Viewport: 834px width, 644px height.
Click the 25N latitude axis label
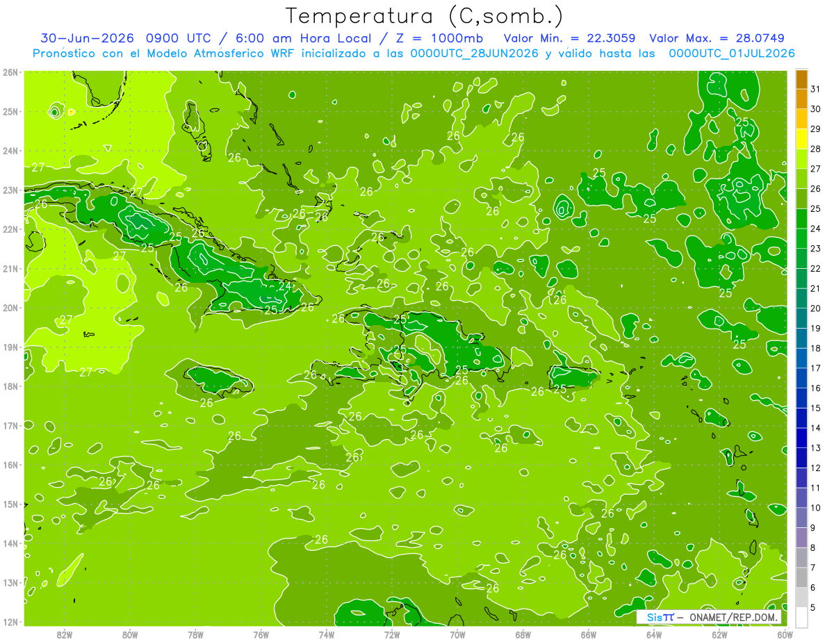point(10,111)
